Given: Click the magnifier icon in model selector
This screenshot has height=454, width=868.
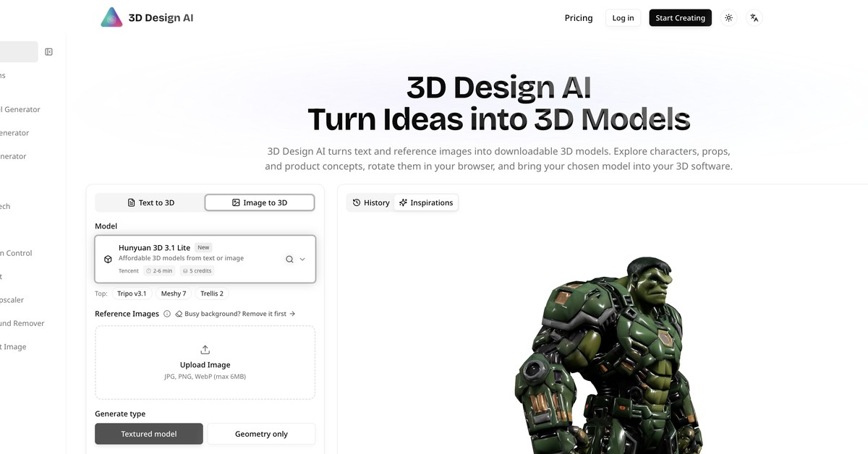Looking at the screenshot, I should click(x=289, y=259).
